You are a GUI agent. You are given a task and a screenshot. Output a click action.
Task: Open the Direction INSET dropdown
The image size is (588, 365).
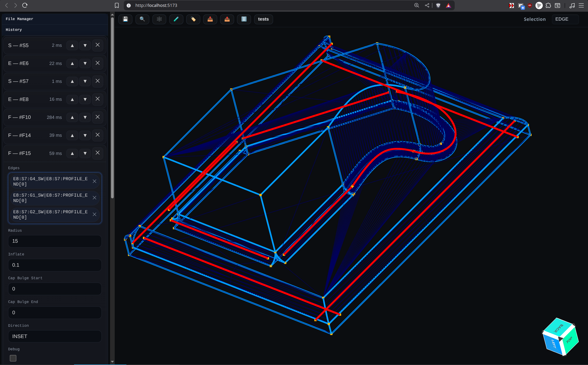pyautogui.click(x=55, y=336)
